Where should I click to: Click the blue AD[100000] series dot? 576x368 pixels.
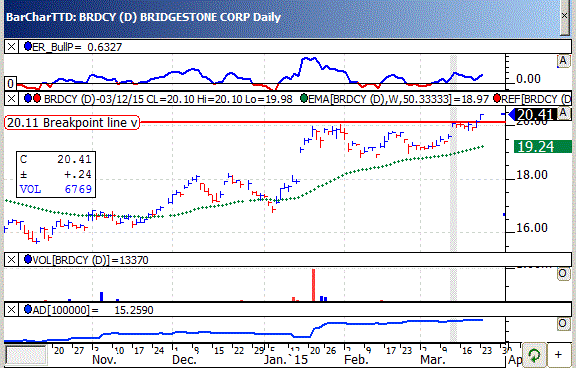[x=28, y=309]
